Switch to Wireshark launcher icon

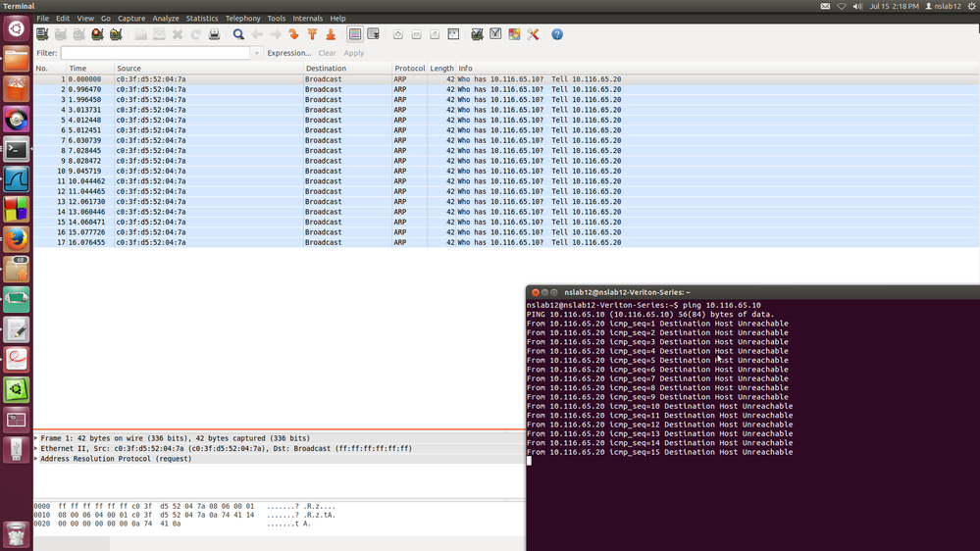point(17,179)
